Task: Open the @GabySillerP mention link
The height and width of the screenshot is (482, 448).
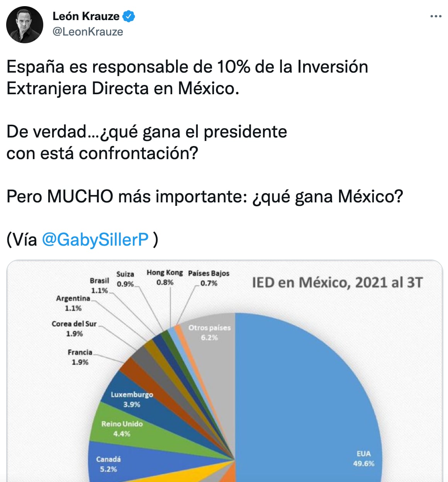Action: point(95,239)
